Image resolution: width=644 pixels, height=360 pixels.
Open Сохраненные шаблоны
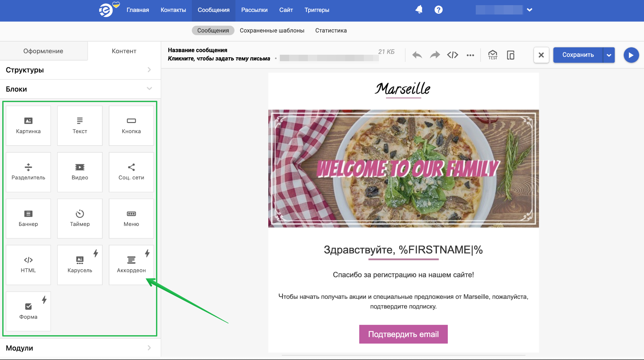272,31
